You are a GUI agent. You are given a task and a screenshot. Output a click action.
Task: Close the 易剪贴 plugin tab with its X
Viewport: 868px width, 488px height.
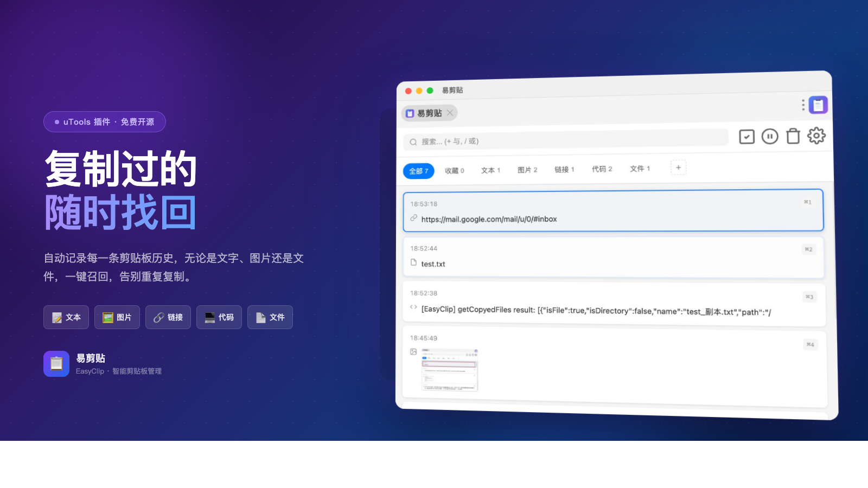tap(450, 113)
